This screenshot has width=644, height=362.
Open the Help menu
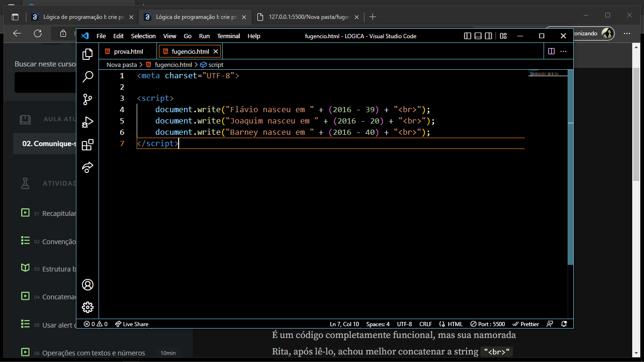point(254,36)
